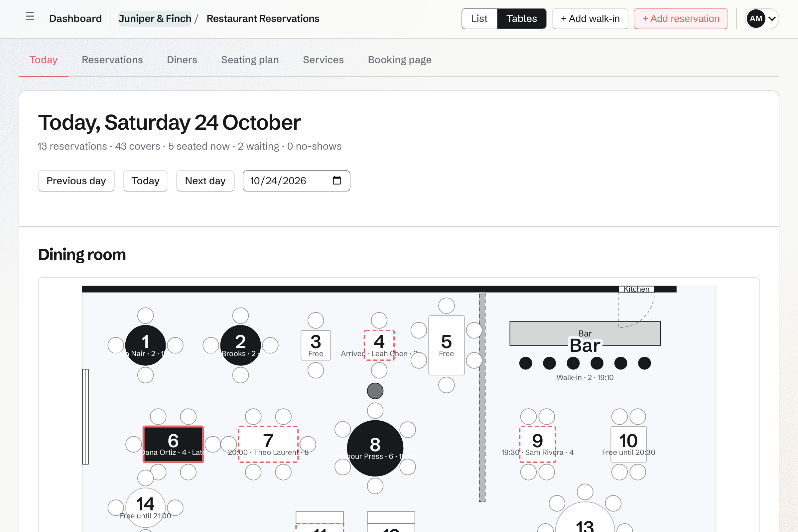
Task: Click the grey seat below table 4
Action: pos(375,391)
